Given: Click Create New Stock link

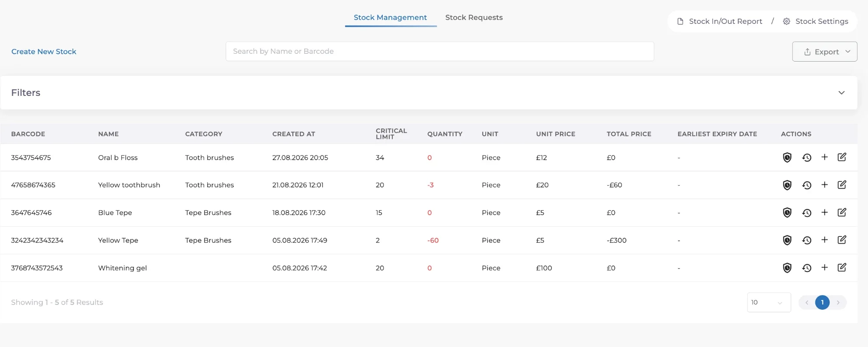Looking at the screenshot, I should point(44,52).
